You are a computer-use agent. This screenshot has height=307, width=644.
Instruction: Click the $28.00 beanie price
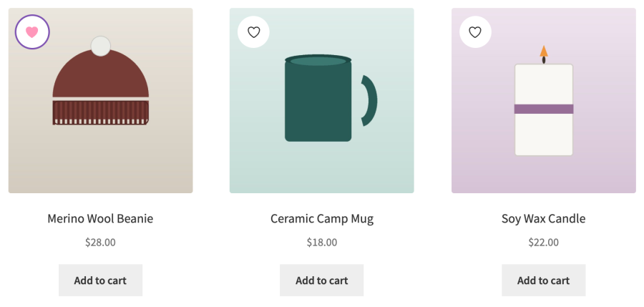(x=100, y=243)
